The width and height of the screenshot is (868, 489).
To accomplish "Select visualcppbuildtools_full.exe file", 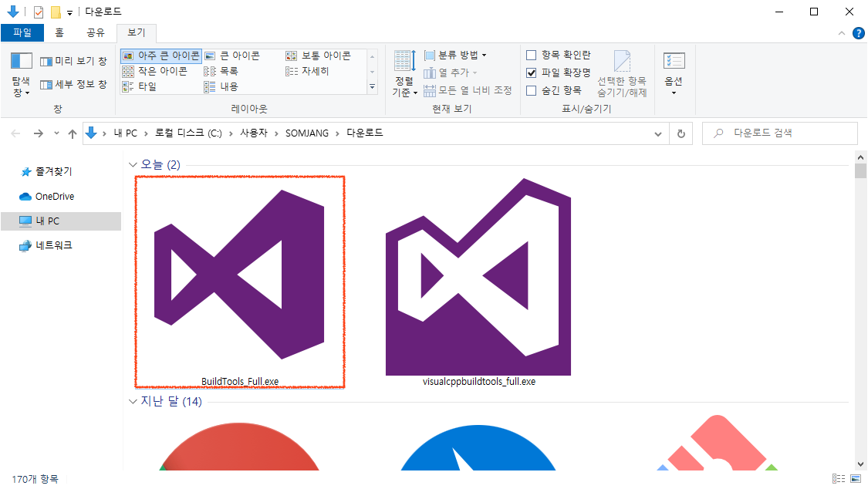I will click(x=478, y=282).
